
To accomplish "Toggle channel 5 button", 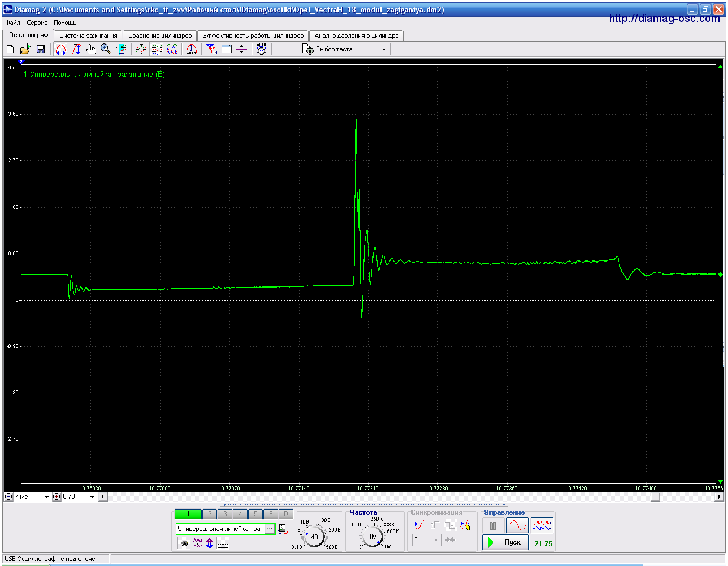I will pos(256,514).
